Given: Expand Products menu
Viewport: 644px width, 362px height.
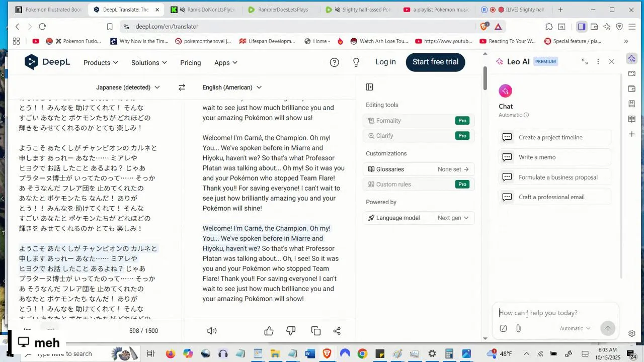Looking at the screenshot, I should point(101,63).
